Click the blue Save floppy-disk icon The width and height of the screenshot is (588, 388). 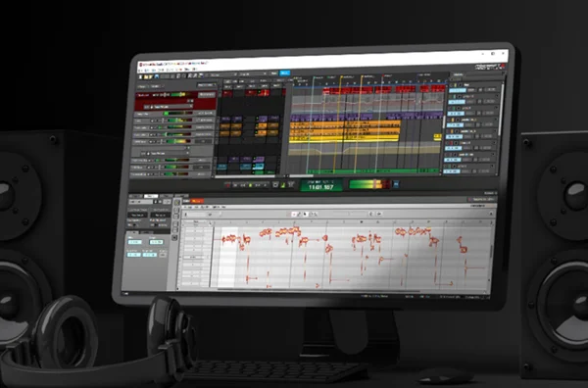pos(157,76)
